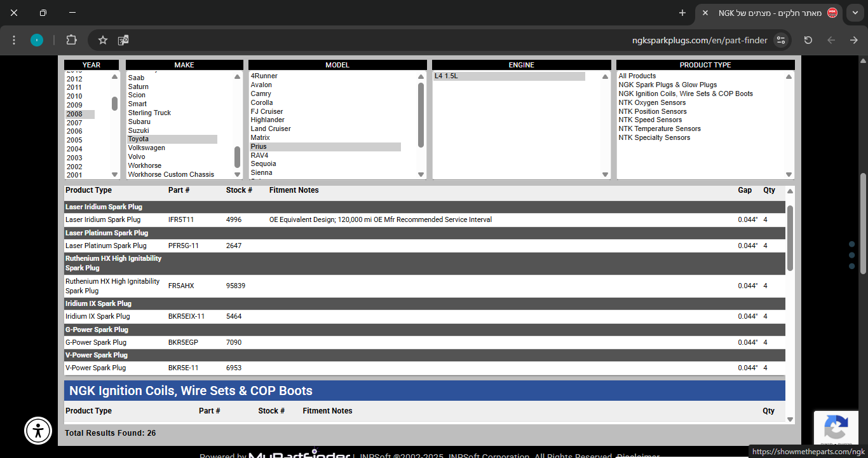
Task: Choose Volkswagen in the MAKE list
Action: [146, 148]
